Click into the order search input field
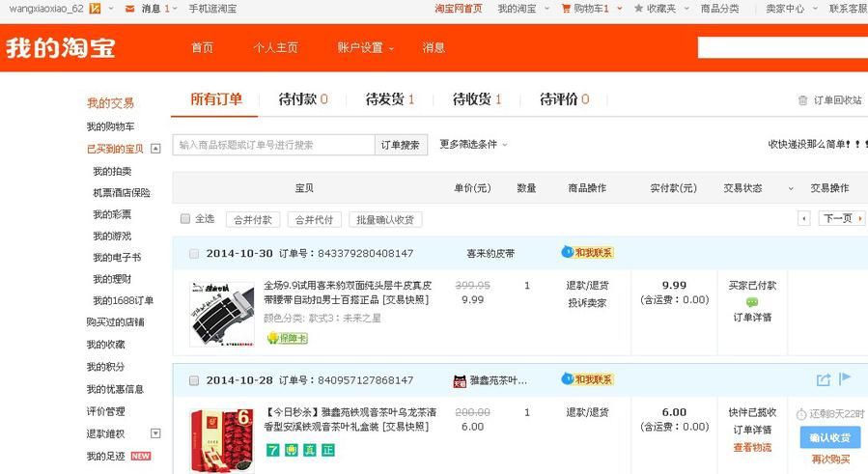The image size is (868, 474). [x=274, y=145]
